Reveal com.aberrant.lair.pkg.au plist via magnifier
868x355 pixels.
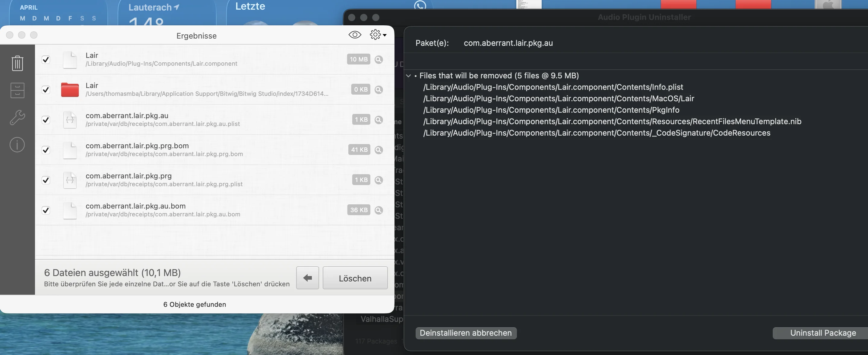(x=379, y=120)
